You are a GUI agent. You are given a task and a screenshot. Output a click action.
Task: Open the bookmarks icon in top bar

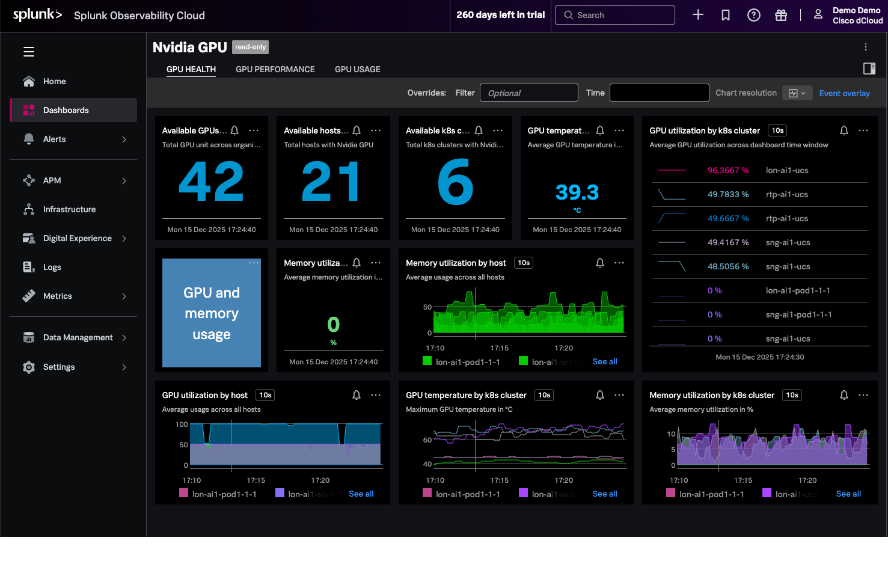726,15
